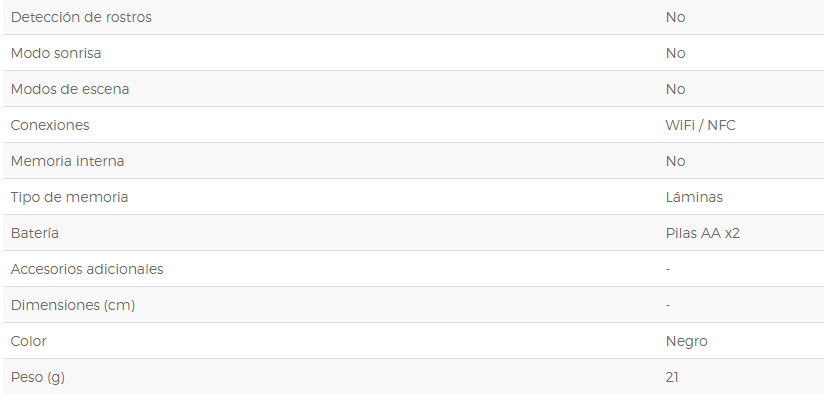Select the weight value '21'
This screenshot has width=824, height=402.
coord(672,377)
